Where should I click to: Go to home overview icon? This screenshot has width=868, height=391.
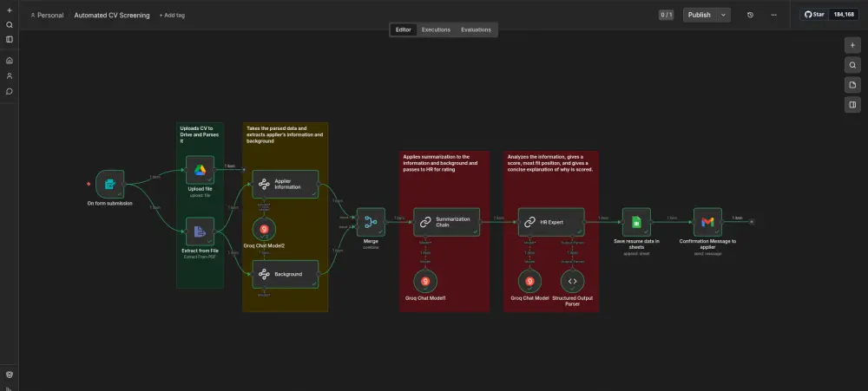click(x=10, y=61)
